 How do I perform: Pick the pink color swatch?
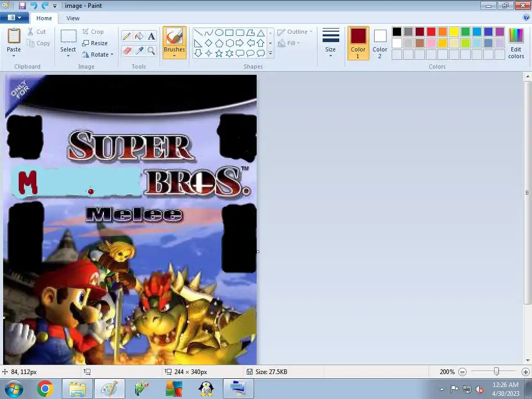pyautogui.click(x=431, y=43)
